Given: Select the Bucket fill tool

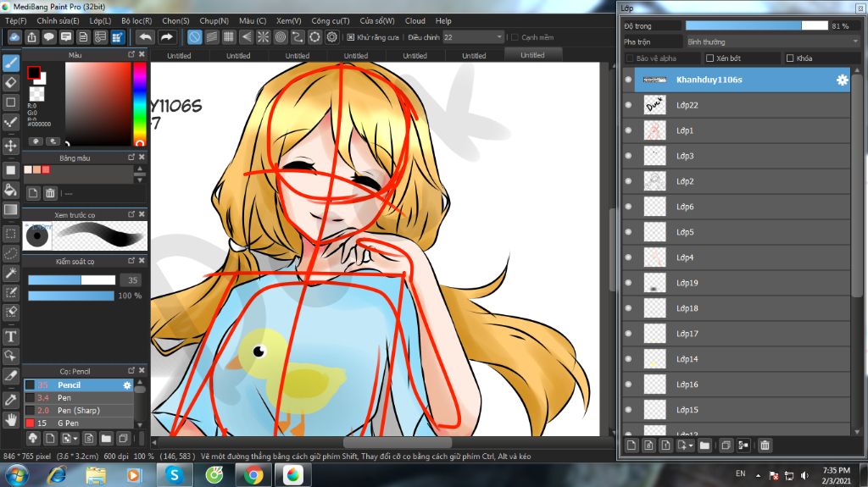Looking at the screenshot, I should [10, 191].
